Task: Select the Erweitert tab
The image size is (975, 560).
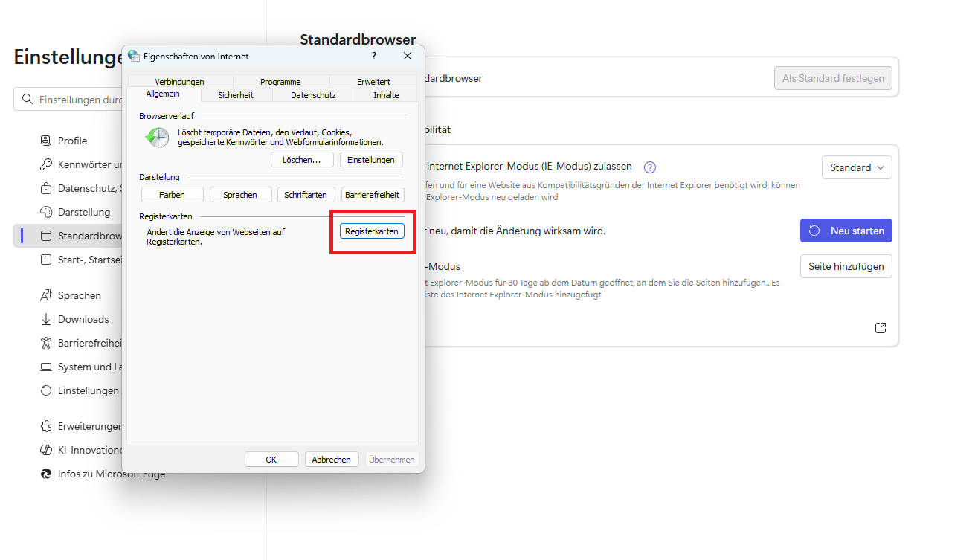Action: tap(373, 82)
